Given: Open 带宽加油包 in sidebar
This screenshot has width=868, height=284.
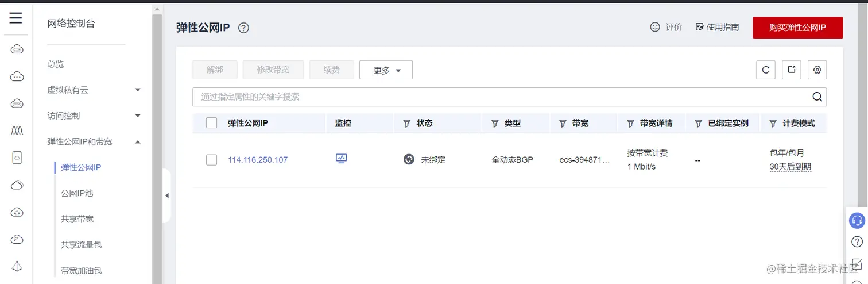Looking at the screenshot, I should pos(81,271).
